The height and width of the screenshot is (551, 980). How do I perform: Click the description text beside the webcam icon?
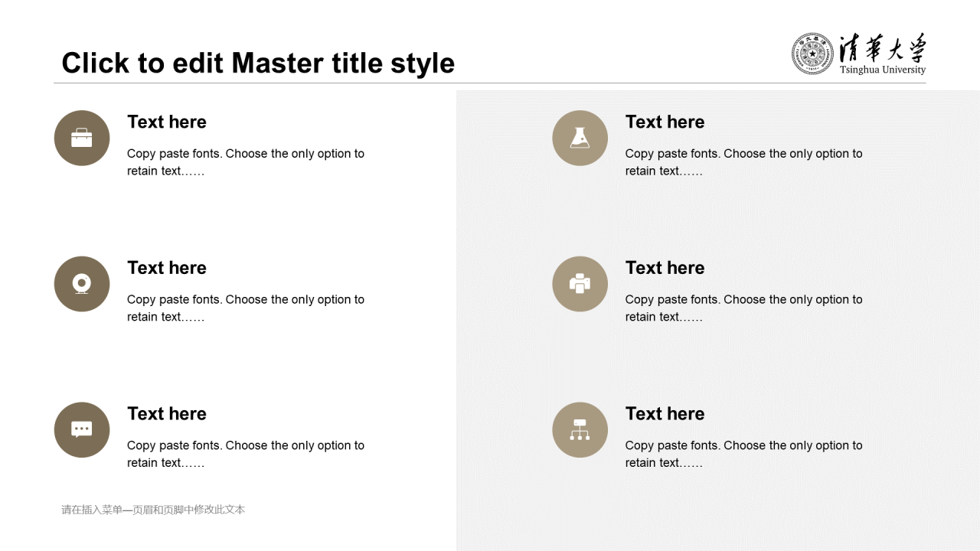point(245,308)
